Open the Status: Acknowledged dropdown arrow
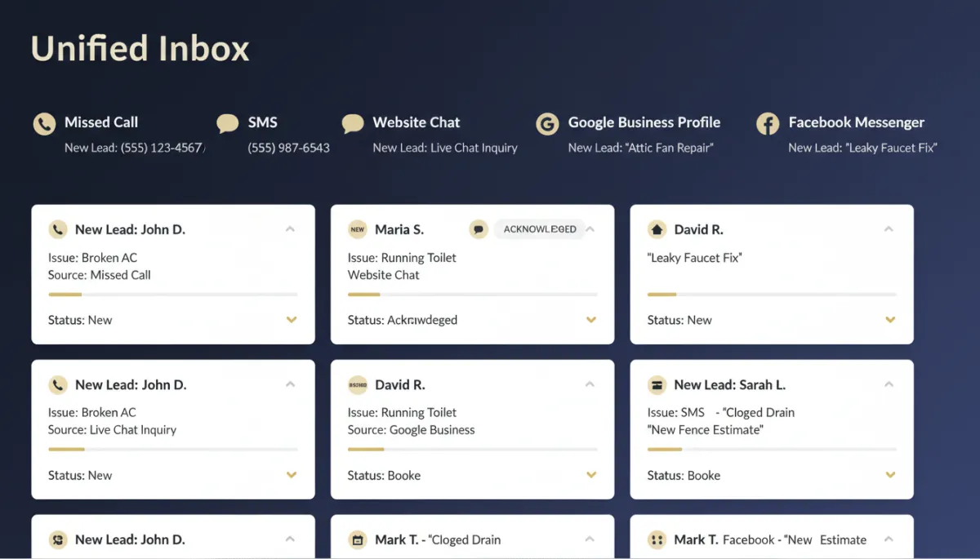The height and width of the screenshot is (559, 980). (x=591, y=320)
